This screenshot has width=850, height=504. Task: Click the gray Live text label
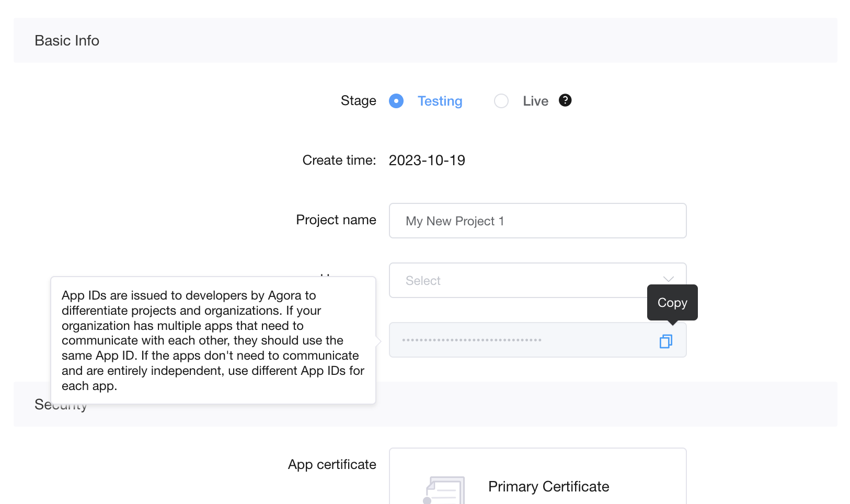click(x=535, y=101)
